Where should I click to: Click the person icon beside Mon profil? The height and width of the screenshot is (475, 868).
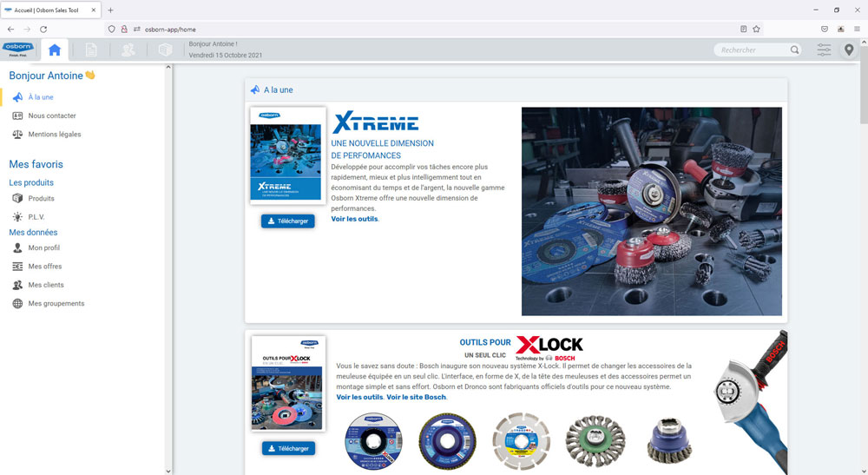click(x=17, y=247)
